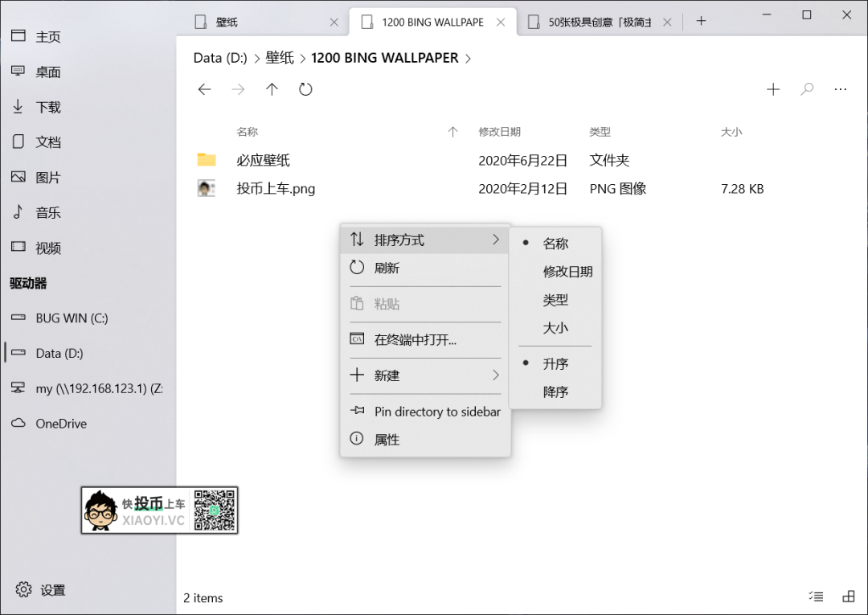The width and height of the screenshot is (868, 615).
Task: Switch to compact list view in the status bar
Action: pos(815,597)
